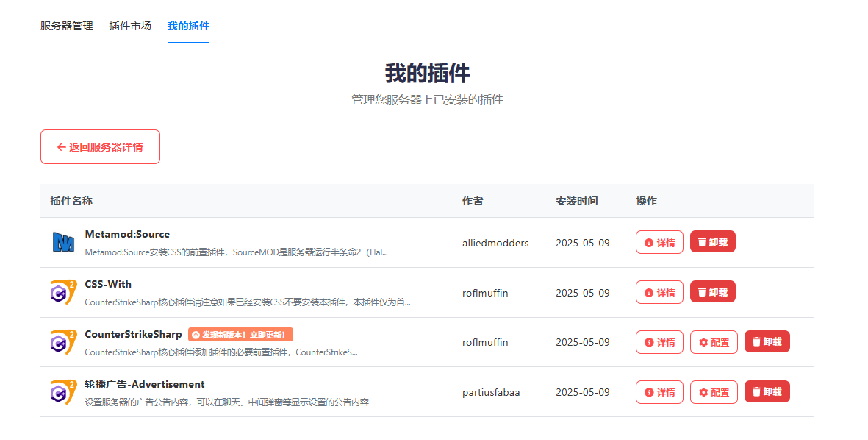Image resolution: width=868 pixels, height=440 pixels.
Task: Click the 我的插件 page heading
Action: 427,73
